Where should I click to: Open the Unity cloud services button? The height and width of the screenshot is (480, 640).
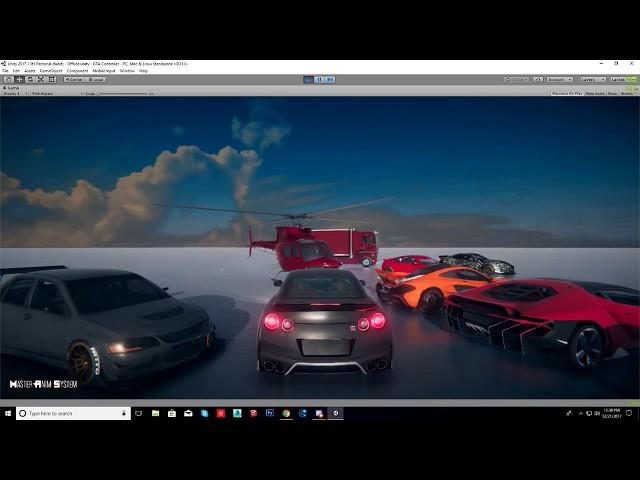point(538,80)
